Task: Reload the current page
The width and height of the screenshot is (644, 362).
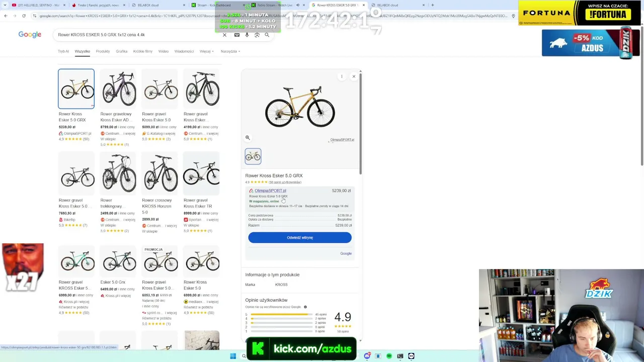Action: tap(24, 16)
